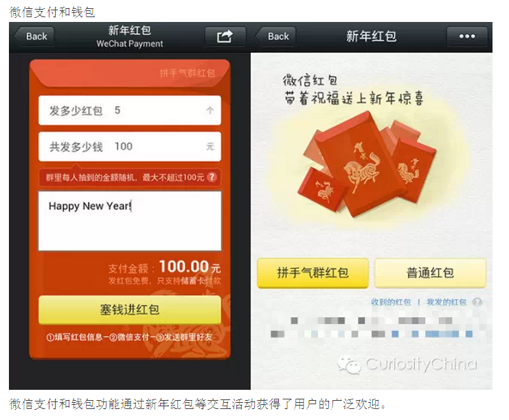Click the gray help icon beside 我发的红包
This screenshot has height=420, width=509.
pyautogui.click(x=477, y=302)
